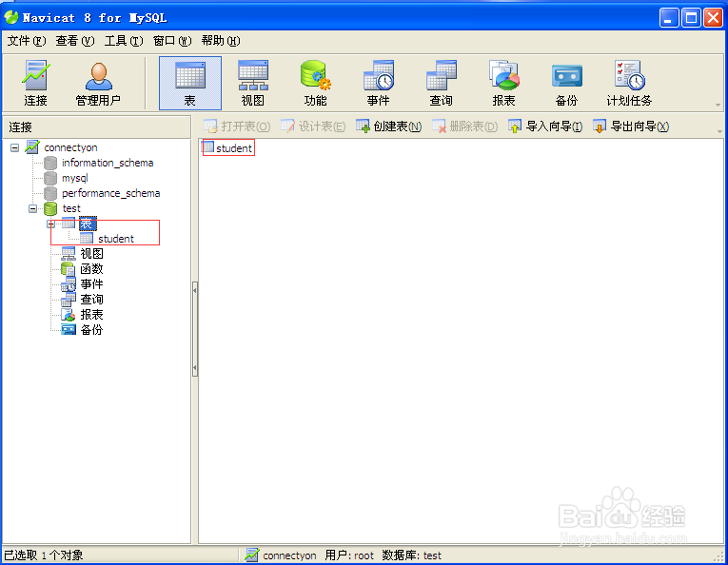Image resolution: width=728 pixels, height=565 pixels.
Task: Switch to 视图 (View) toolbar icon
Action: (252, 84)
